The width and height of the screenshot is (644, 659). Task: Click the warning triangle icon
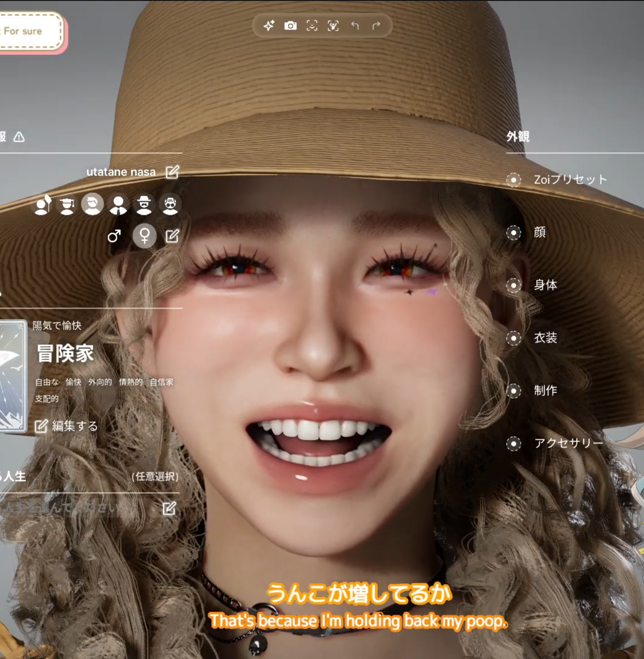(x=19, y=137)
